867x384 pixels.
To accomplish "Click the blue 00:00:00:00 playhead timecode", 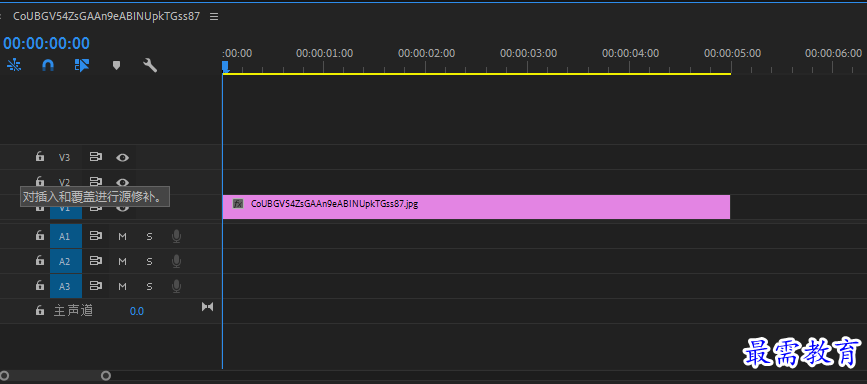I will (x=46, y=43).
